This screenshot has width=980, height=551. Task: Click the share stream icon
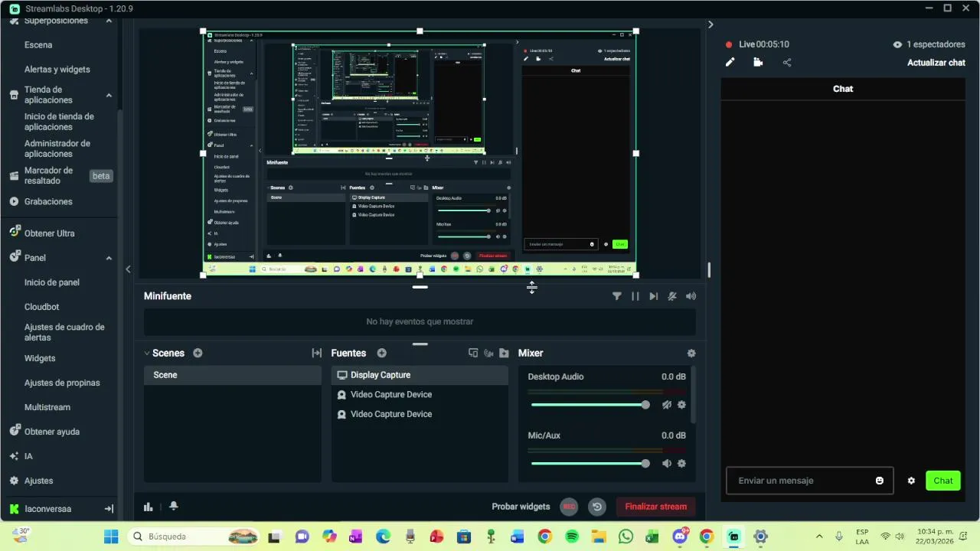[x=787, y=63]
